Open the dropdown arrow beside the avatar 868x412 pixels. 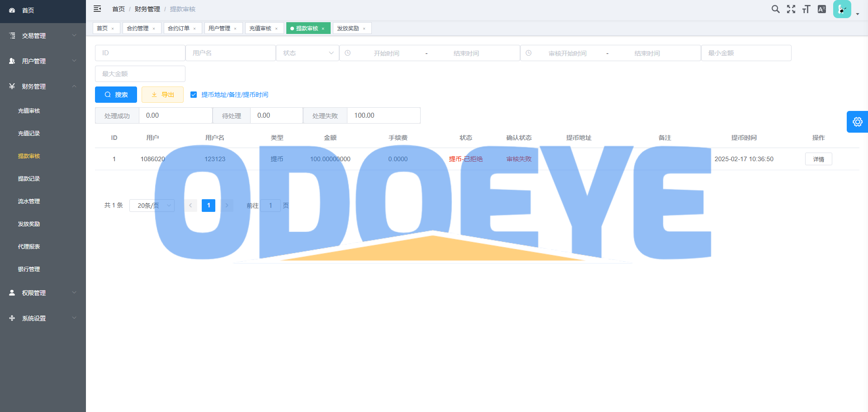pos(858,14)
